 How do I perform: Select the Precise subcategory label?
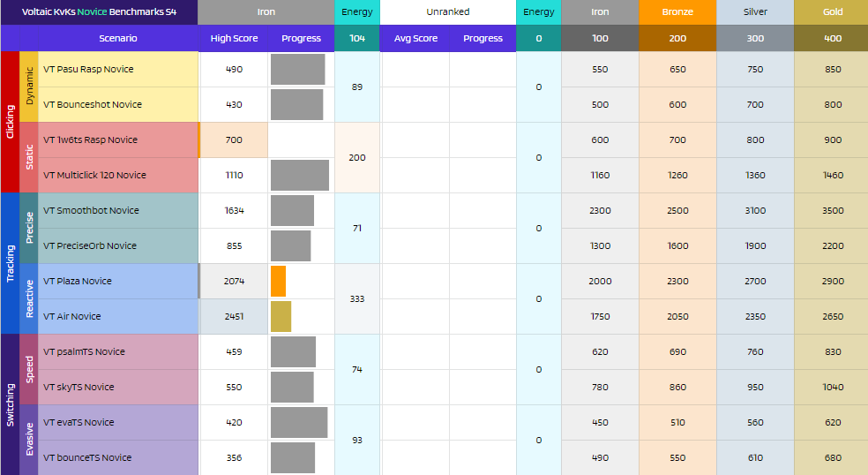coord(29,229)
